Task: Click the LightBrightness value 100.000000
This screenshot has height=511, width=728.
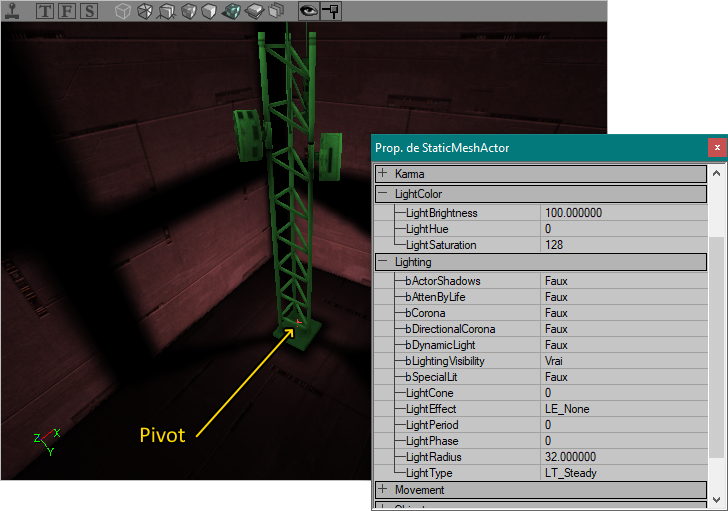Action: click(622, 213)
